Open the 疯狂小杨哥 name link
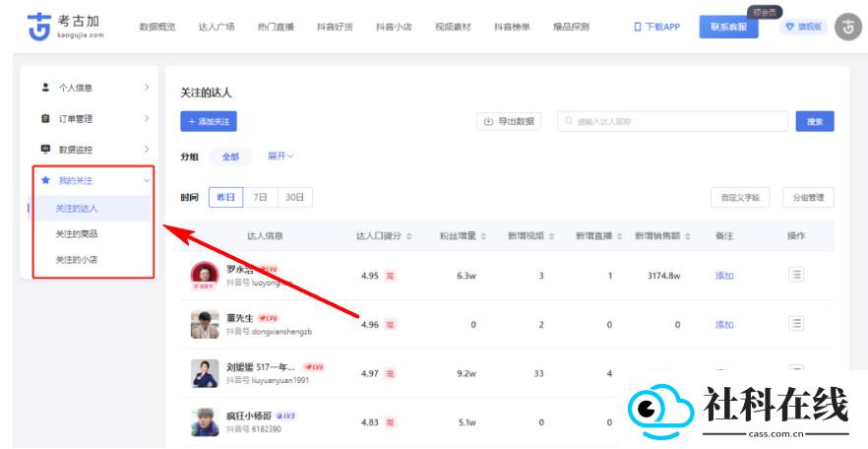Image resolution: width=868 pixels, height=449 pixels. (x=249, y=416)
